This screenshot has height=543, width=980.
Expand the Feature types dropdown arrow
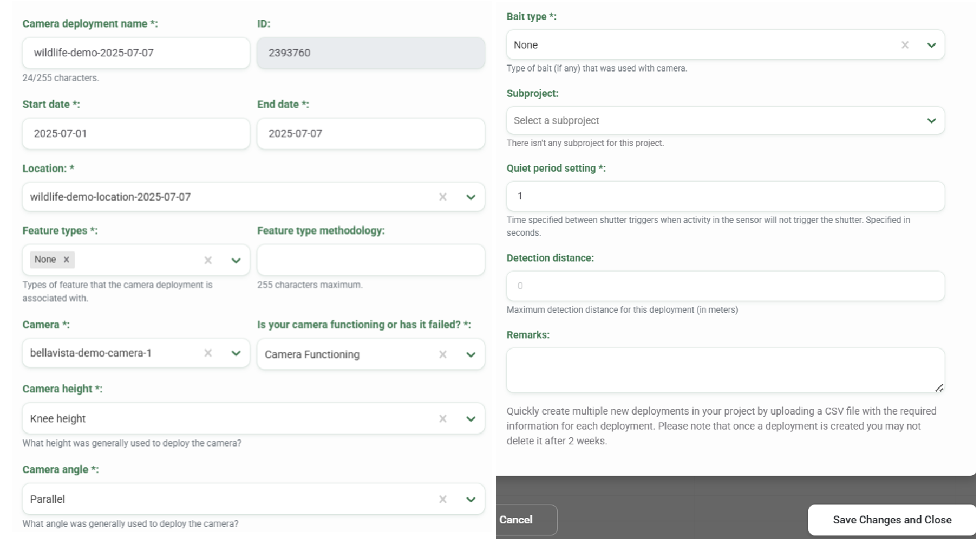point(236,261)
